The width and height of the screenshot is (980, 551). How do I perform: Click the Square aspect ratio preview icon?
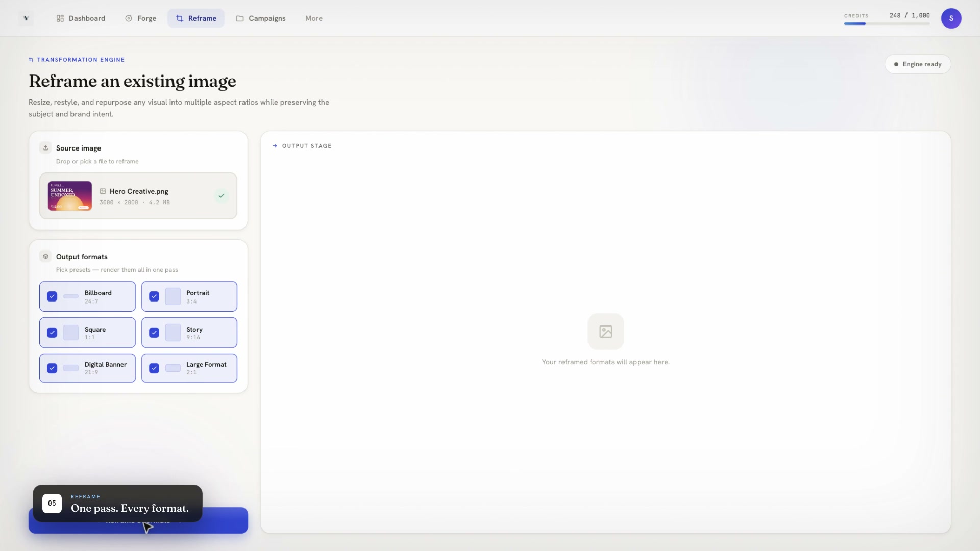tap(71, 333)
